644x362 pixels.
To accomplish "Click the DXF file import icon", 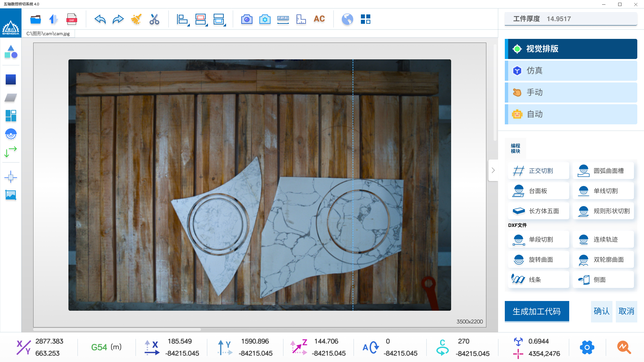I will click(x=71, y=19).
